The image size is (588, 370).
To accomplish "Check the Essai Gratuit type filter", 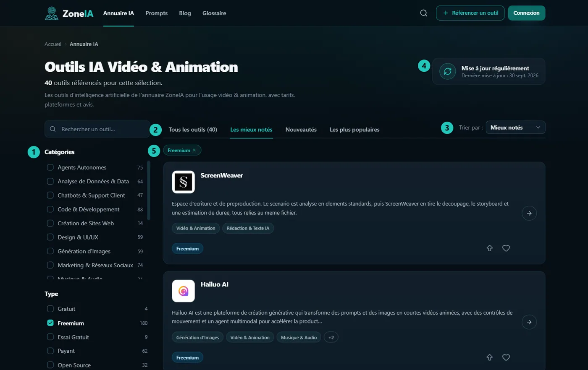I will click(50, 337).
